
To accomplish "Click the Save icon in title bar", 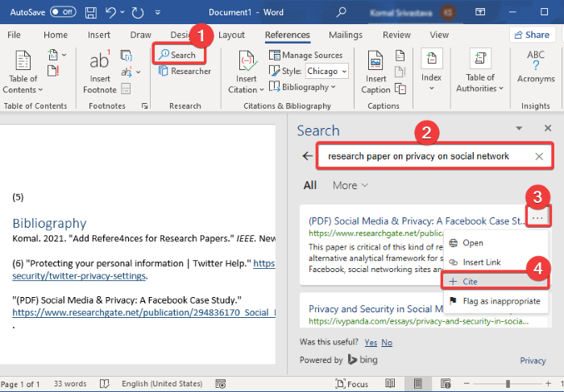I will coord(90,13).
